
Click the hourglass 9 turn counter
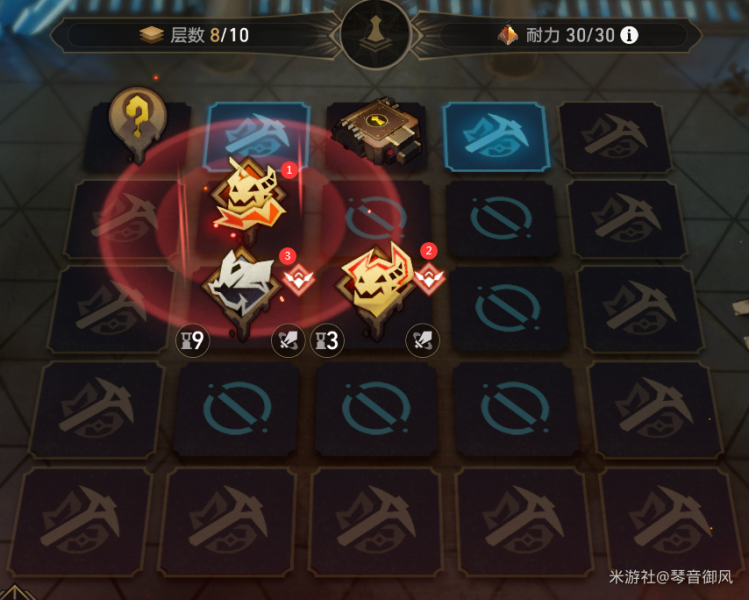coord(193,341)
